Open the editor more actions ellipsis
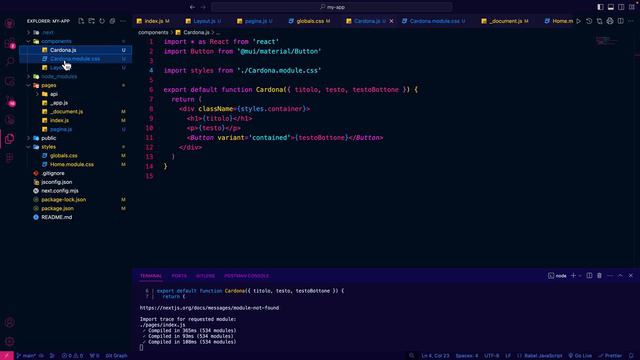 click(x=631, y=21)
